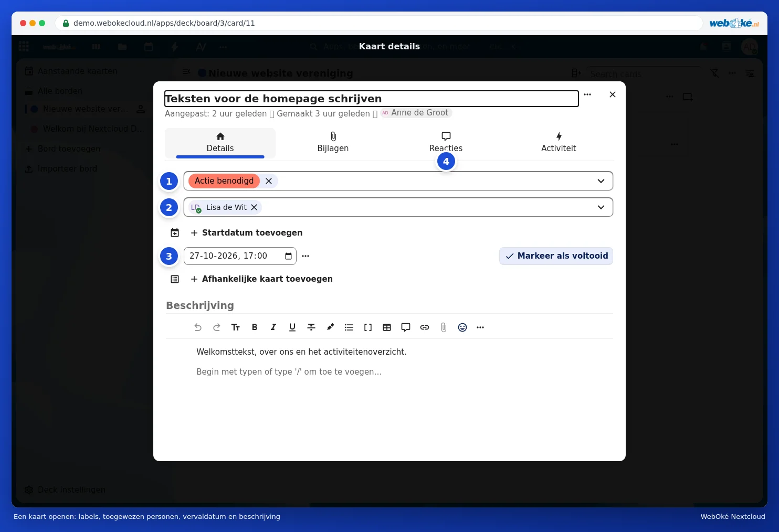The image size is (779, 532).
Task: Switch to the Details tab
Action: coord(220,143)
